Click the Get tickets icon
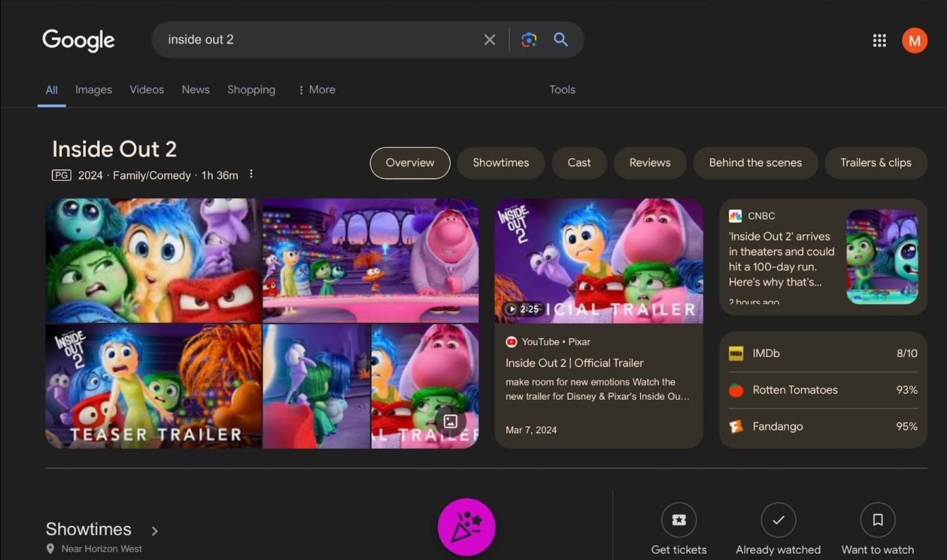The image size is (947, 560). coord(679,520)
